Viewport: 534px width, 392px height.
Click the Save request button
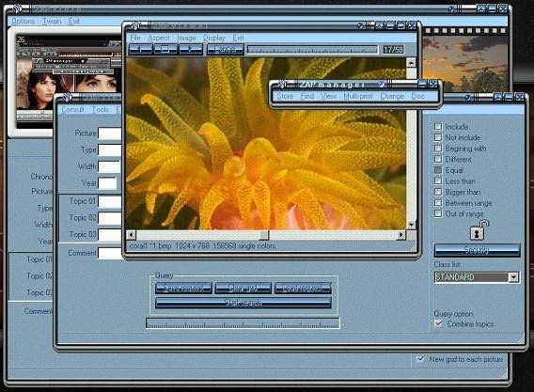tap(183, 289)
